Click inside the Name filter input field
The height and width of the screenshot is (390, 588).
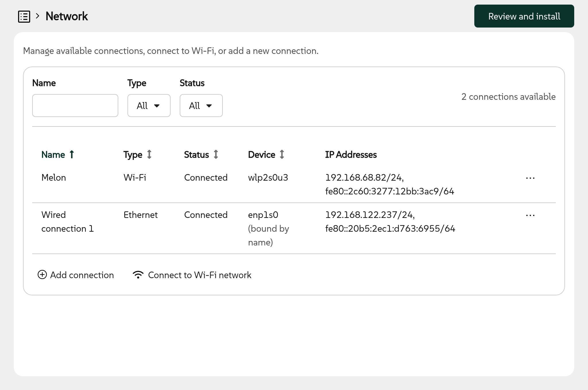(x=75, y=106)
